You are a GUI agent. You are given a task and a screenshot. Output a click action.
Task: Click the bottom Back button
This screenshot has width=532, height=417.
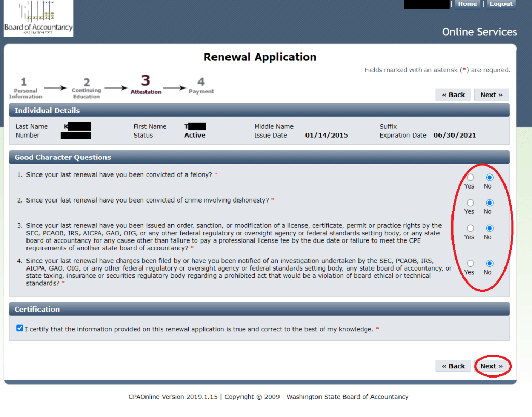pos(453,366)
